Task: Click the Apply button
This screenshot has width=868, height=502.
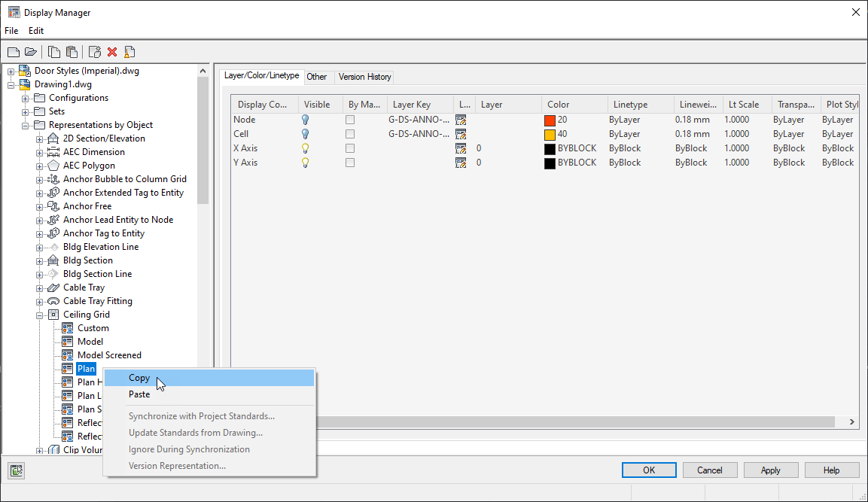Action: [770, 470]
